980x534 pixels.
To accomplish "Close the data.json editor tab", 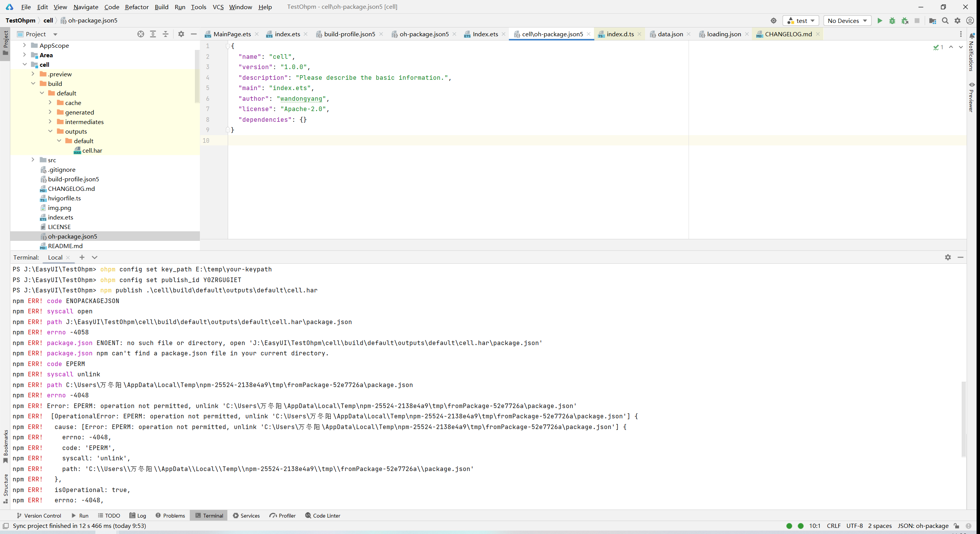I will click(689, 34).
